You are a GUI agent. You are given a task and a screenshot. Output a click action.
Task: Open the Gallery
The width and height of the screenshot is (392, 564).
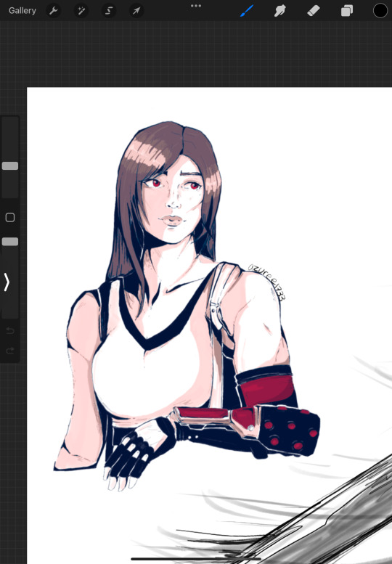[x=23, y=10]
